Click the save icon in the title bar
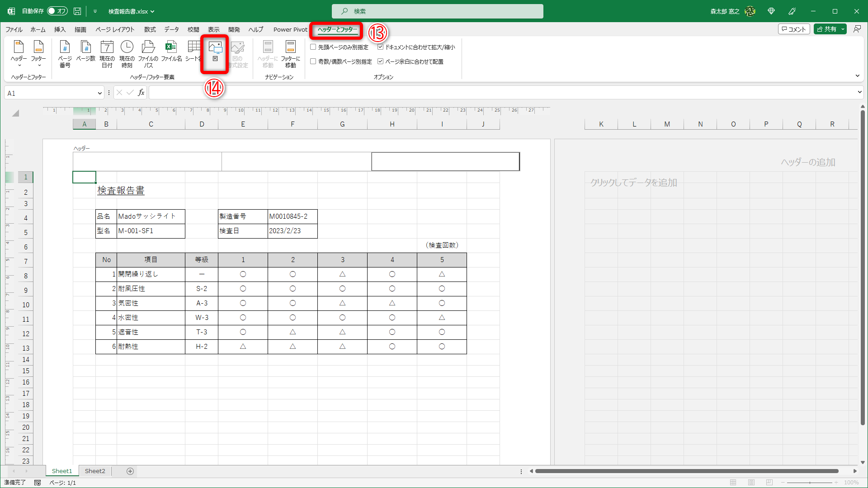This screenshot has width=868, height=488. click(x=77, y=11)
